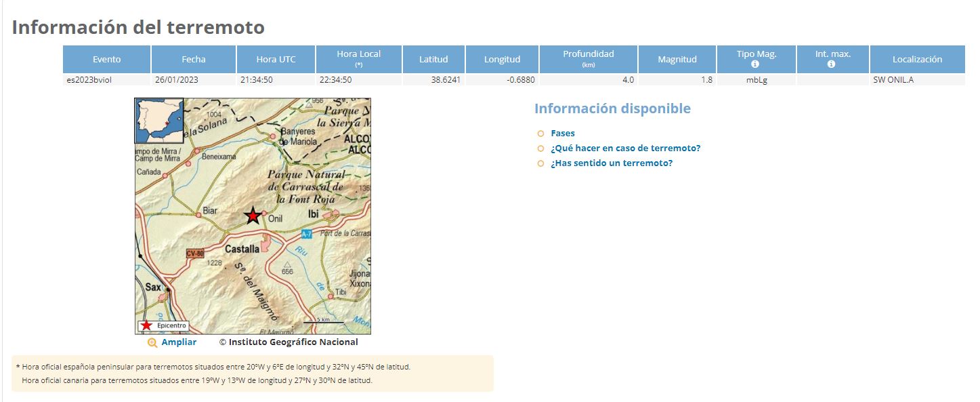Click the Profundidad (km) column header

[588, 58]
